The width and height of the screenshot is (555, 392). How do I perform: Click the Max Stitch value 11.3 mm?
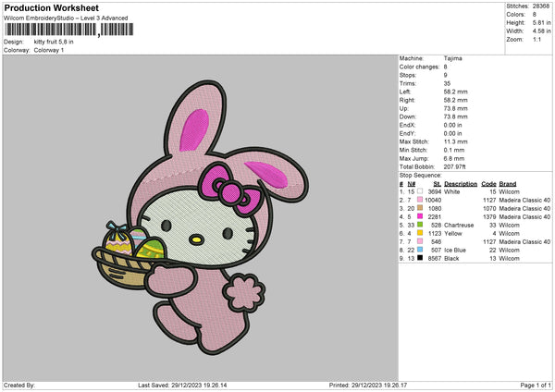455,141
